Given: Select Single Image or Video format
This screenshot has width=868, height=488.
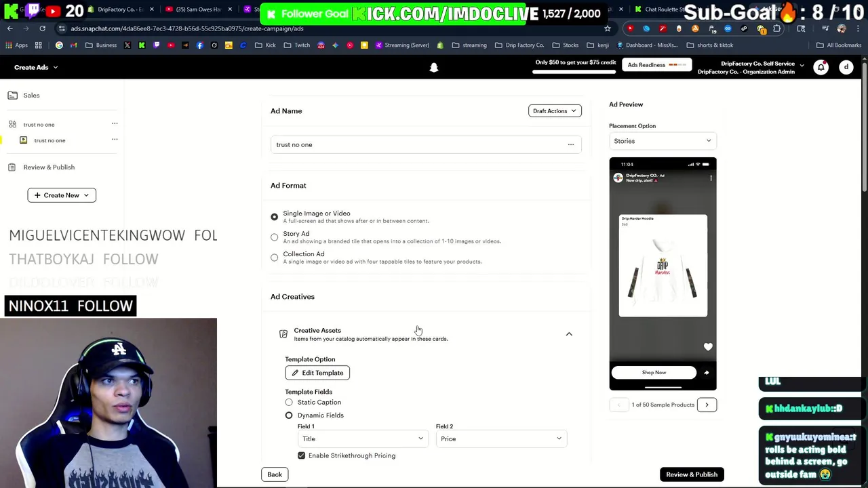Looking at the screenshot, I should point(274,217).
